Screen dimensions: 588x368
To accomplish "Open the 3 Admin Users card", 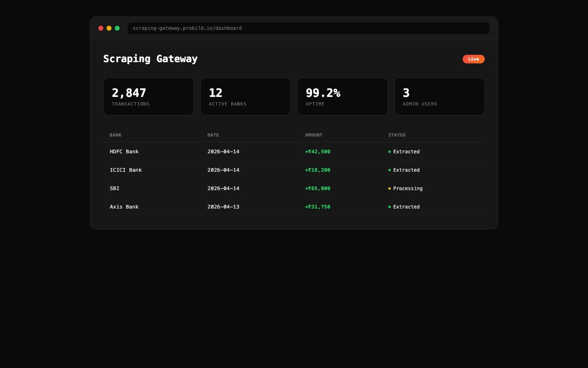I will point(439,96).
